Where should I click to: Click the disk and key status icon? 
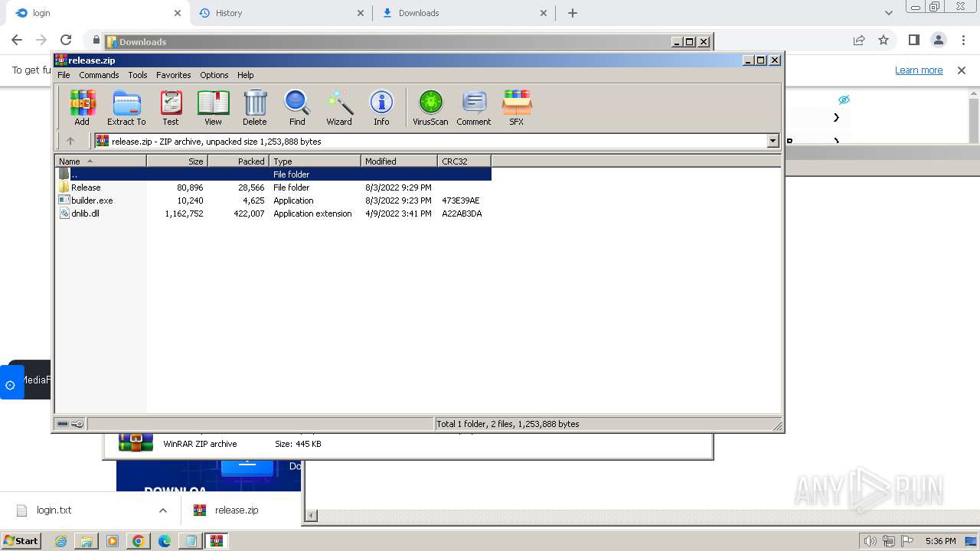70,424
